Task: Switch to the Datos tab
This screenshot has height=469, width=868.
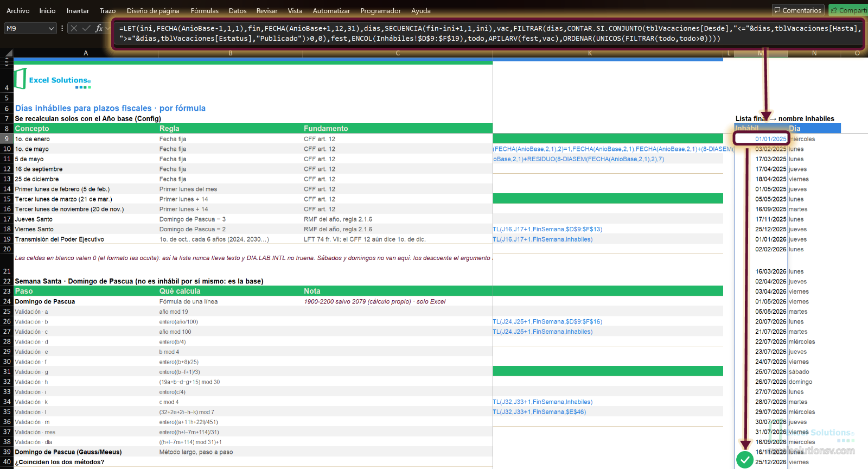Action: click(238, 10)
